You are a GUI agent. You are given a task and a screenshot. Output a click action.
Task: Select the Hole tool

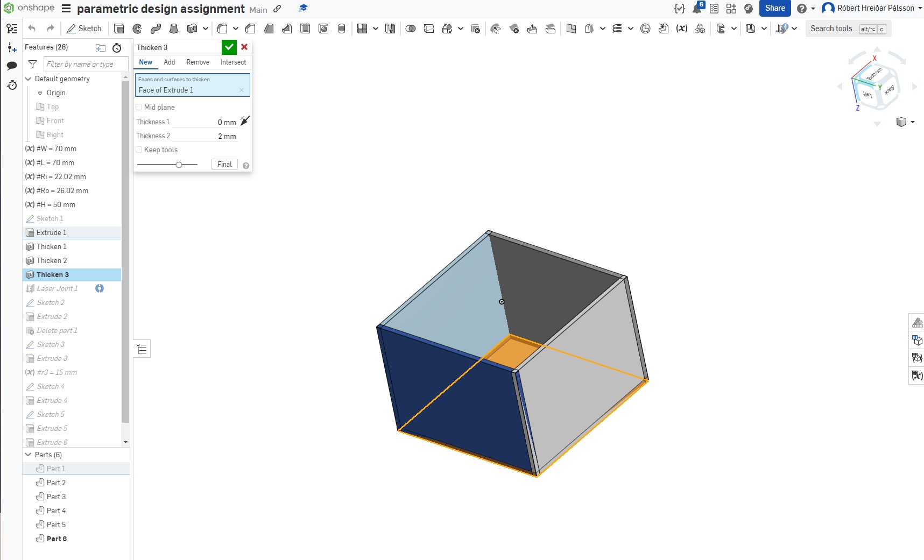click(323, 29)
